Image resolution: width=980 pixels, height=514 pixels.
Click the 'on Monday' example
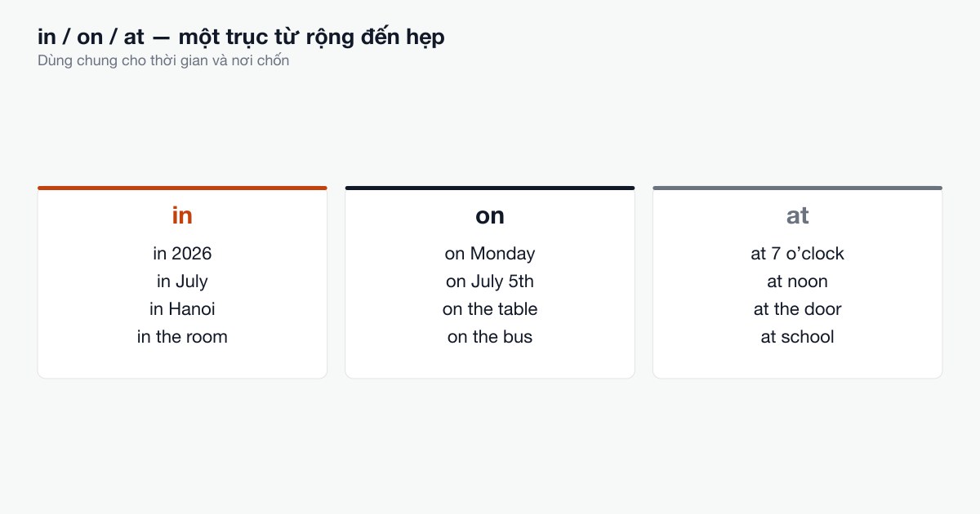coord(490,254)
